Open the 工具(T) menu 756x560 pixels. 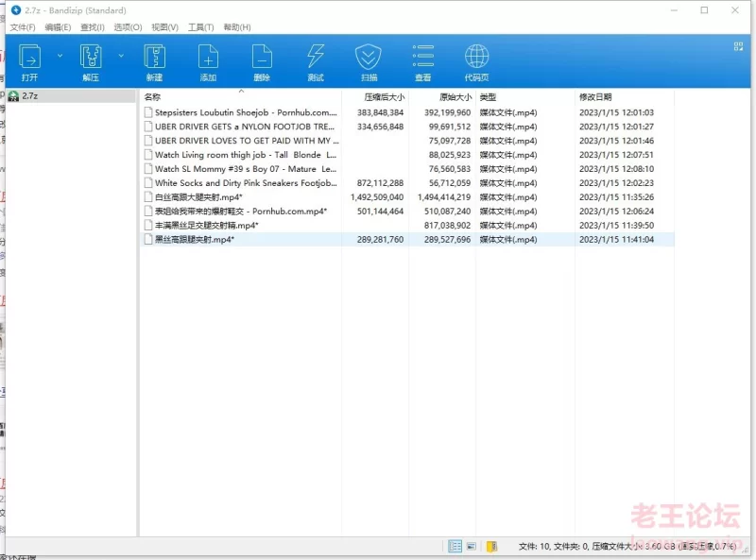[x=200, y=27]
